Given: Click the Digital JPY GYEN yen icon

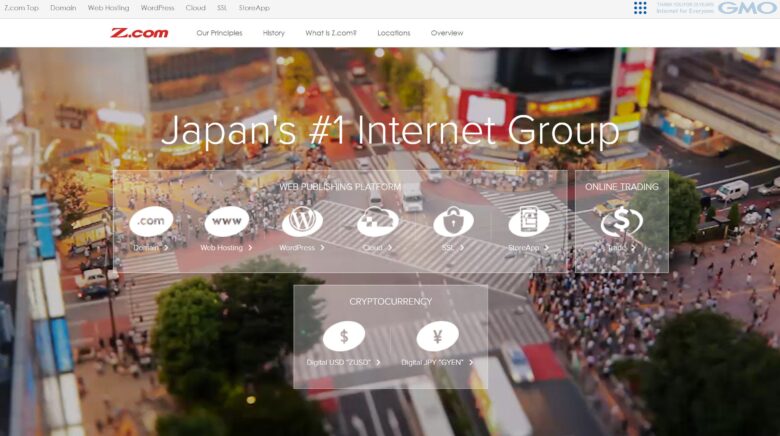Looking at the screenshot, I should [437, 336].
